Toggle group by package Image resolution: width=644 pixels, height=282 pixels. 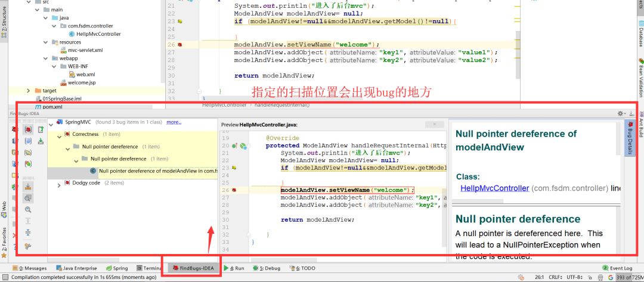[28, 153]
